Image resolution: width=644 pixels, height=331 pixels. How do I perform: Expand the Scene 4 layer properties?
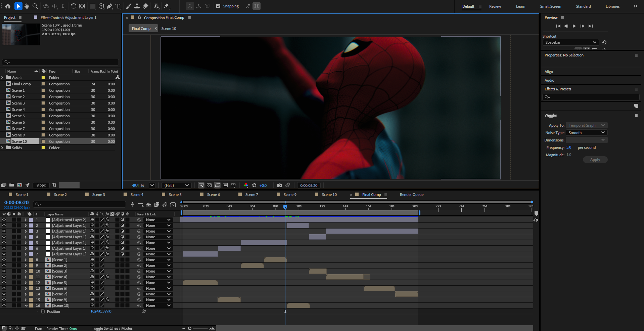(26, 277)
